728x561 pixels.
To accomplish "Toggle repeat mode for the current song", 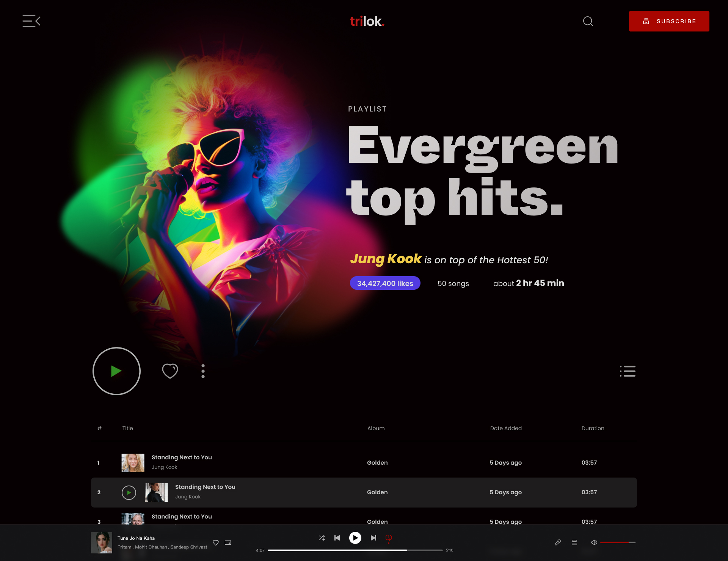I will 389,537.
